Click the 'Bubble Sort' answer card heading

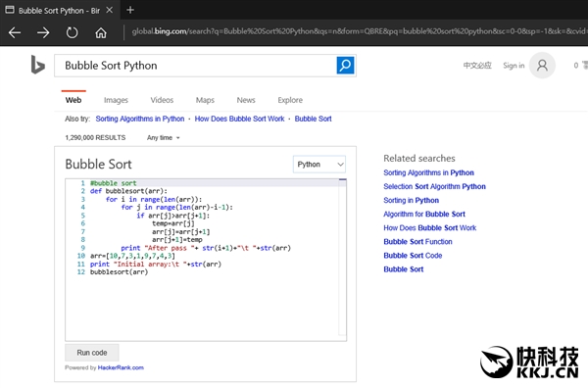98,165
